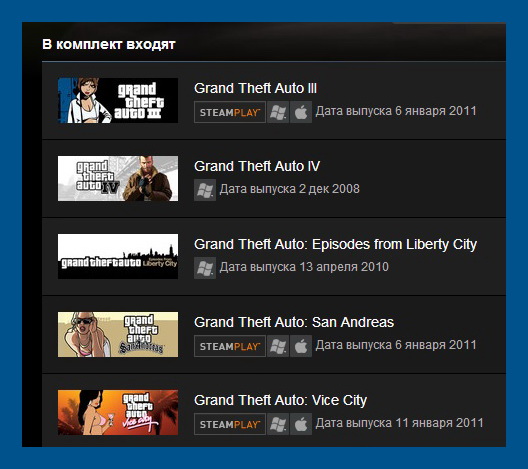Click the SteamPlay badge for San Andreas

click(230, 346)
